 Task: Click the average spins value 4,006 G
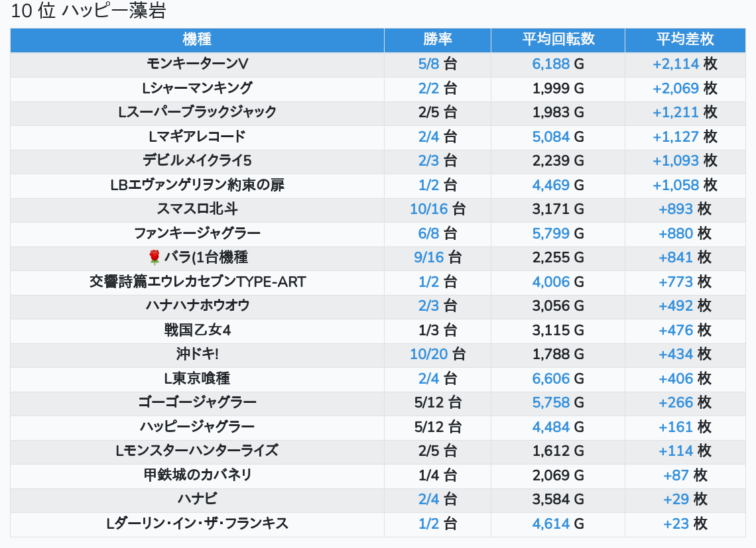[558, 282]
